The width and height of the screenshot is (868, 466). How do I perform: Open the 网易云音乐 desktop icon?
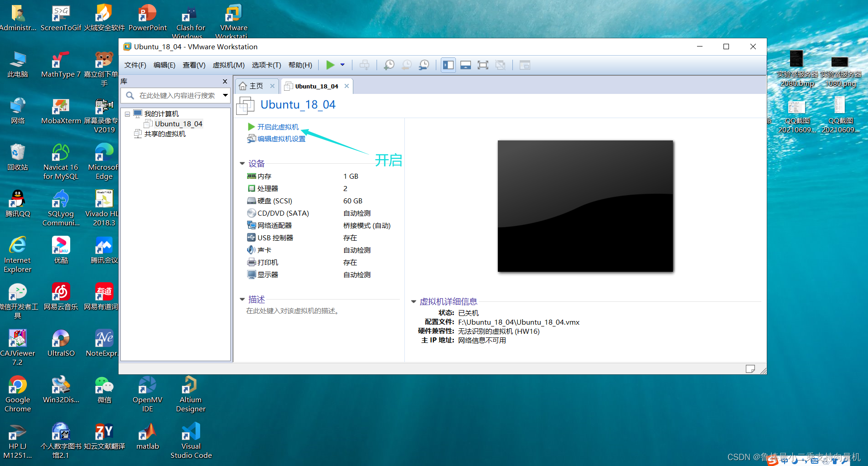coord(61,297)
